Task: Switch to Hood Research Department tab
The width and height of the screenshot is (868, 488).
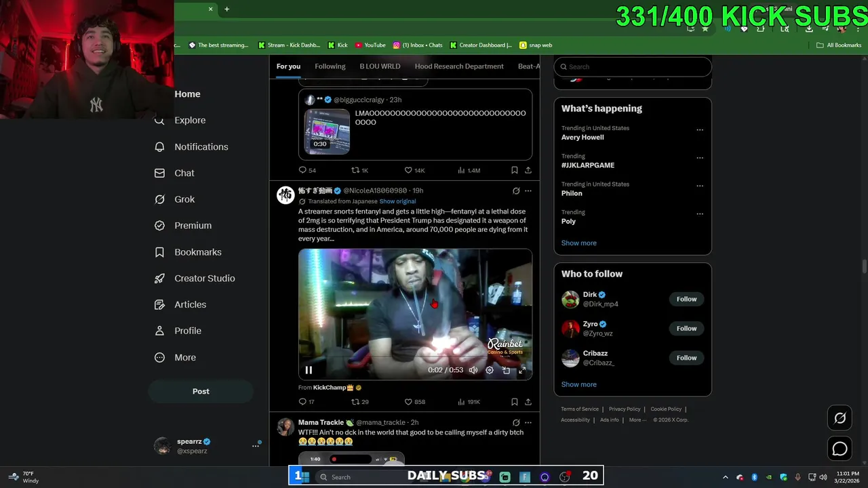Action: [x=459, y=66]
